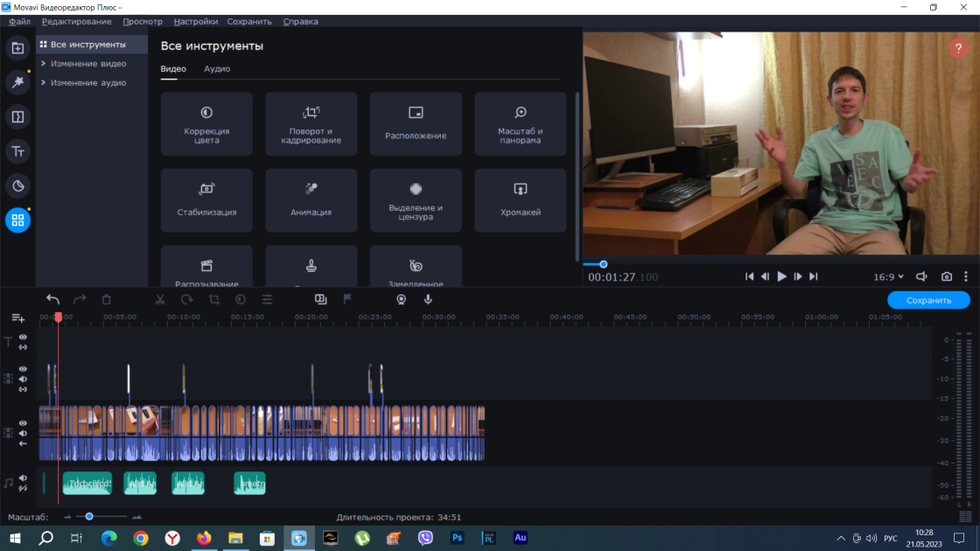Undo the last action
The image size is (980, 551).
click(53, 300)
